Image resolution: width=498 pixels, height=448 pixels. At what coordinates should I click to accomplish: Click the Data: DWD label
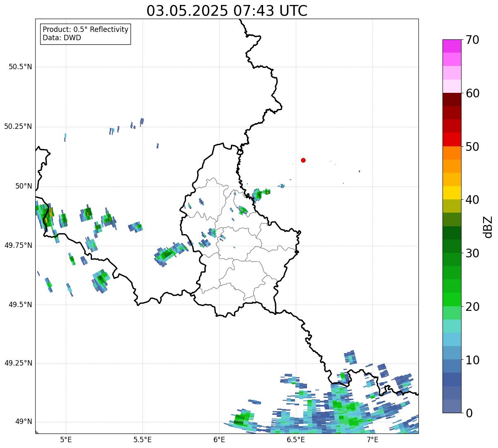[62, 38]
